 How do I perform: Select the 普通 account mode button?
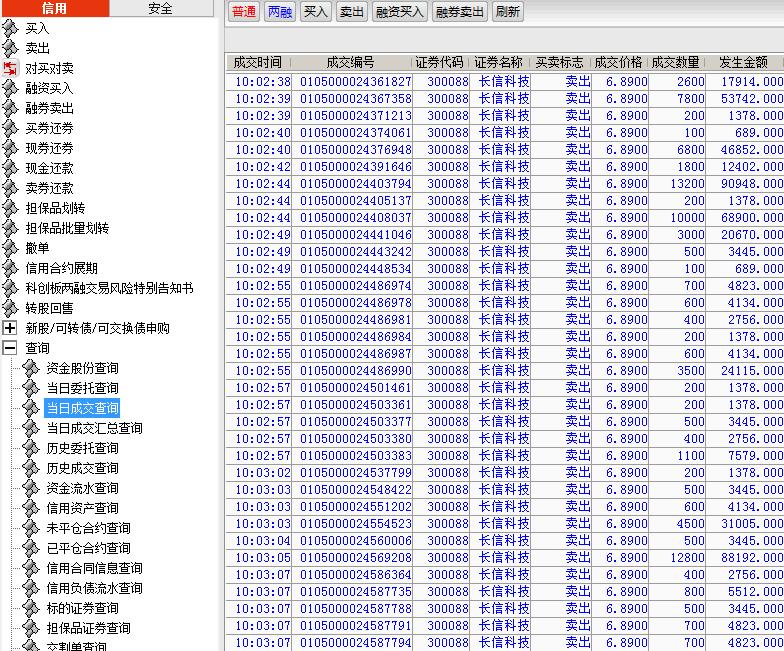click(x=244, y=12)
